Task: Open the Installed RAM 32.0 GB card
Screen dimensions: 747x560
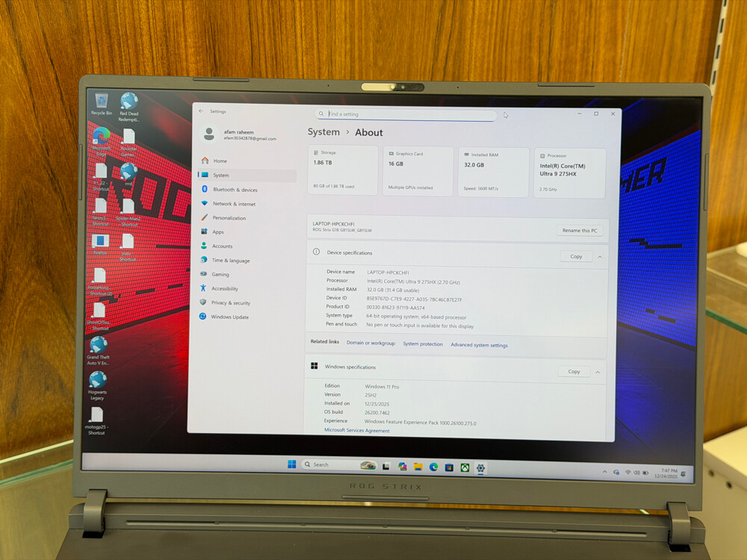Action: point(494,172)
